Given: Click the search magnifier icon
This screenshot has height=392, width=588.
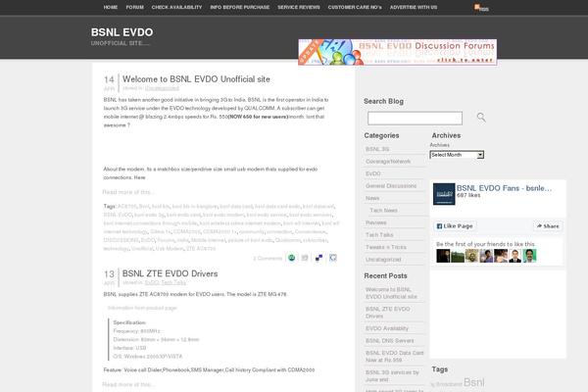Looking at the screenshot, I should [481, 118].
